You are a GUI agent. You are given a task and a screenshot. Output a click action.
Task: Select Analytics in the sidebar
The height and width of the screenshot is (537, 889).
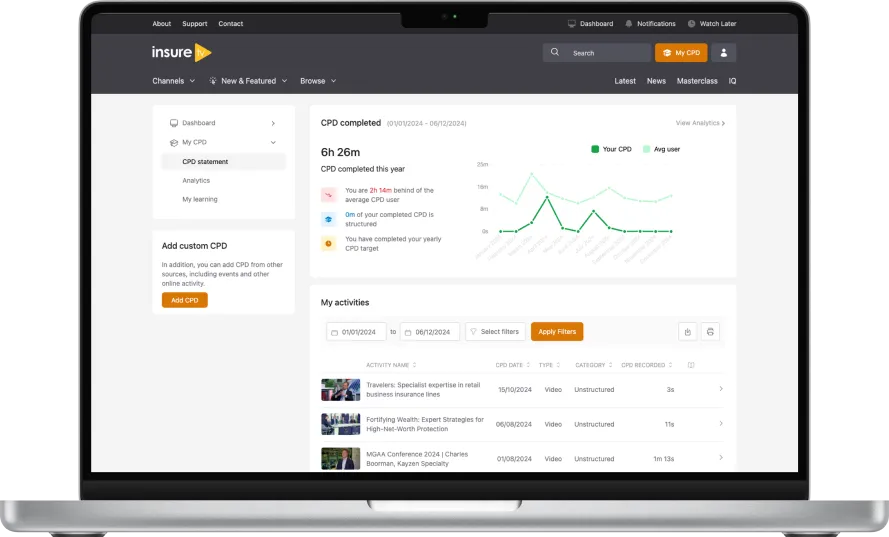pos(196,181)
